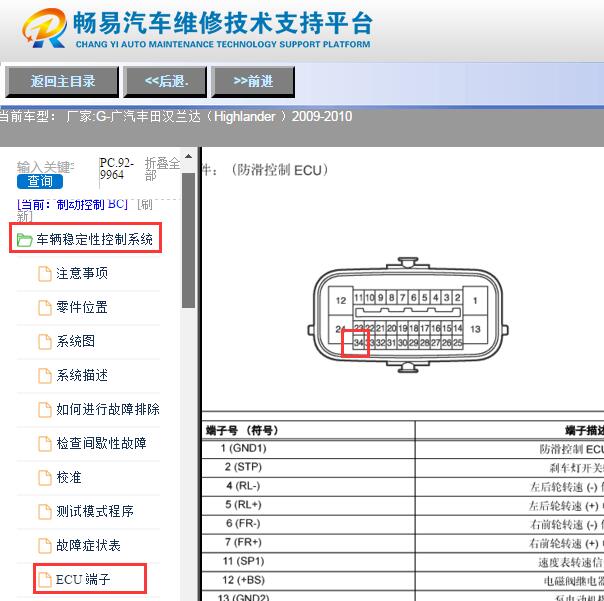The image size is (604, 601).
Task: Click the document icon beside 检查间歇性故障
Action: [x=45, y=444]
